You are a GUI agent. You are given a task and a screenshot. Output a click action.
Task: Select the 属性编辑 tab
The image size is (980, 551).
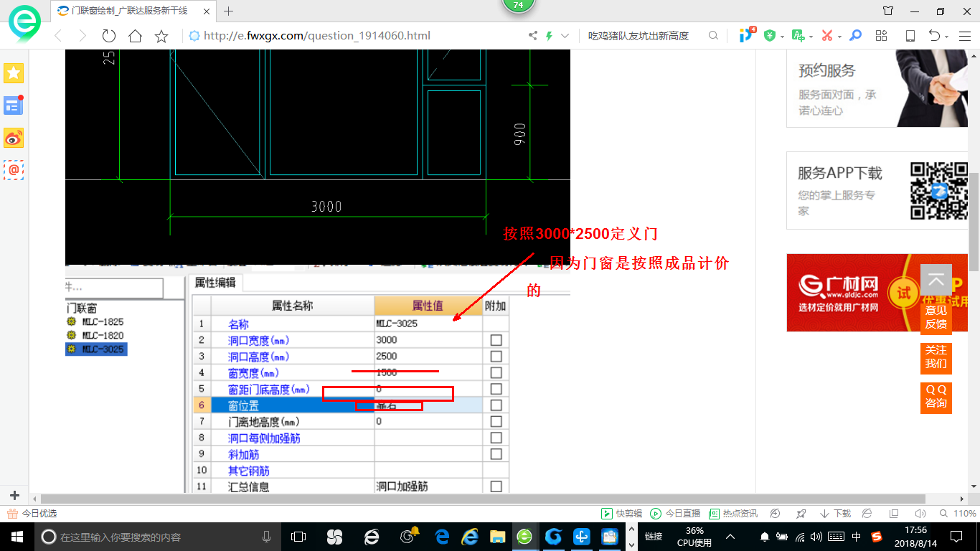pos(215,283)
